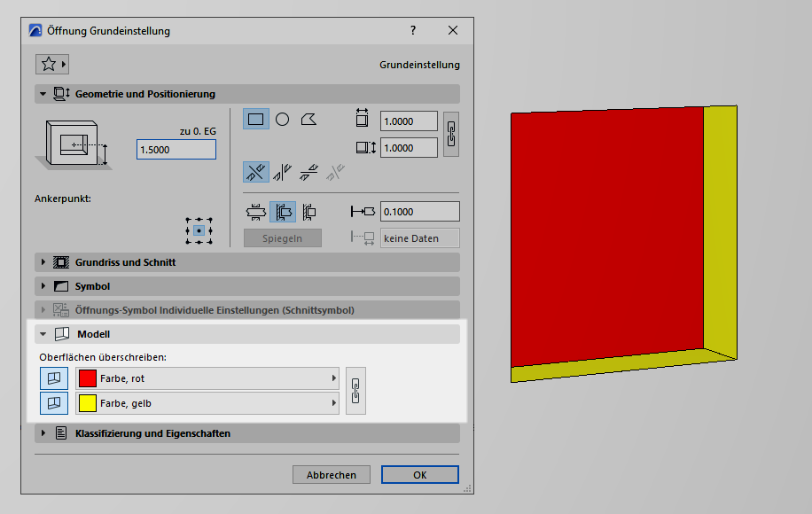Screen dimensions: 812x514
Task: Click the Öffnungs-Symbol panel icon
Action: pyautogui.click(x=60, y=310)
